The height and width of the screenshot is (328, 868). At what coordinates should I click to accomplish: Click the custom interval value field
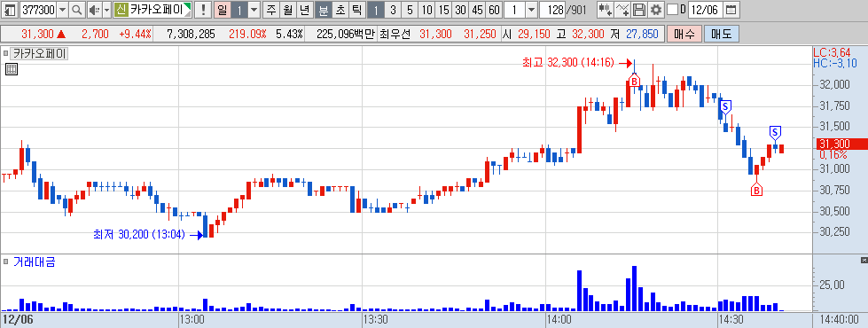pyautogui.click(x=514, y=10)
